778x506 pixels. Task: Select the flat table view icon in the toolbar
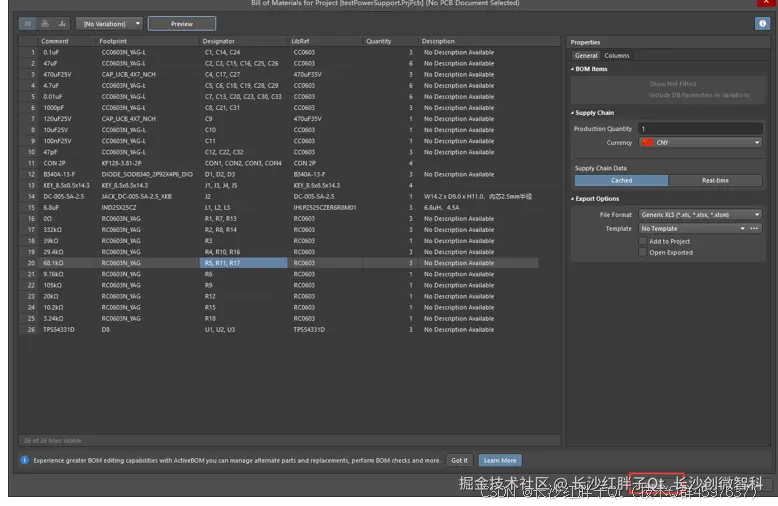coord(28,23)
